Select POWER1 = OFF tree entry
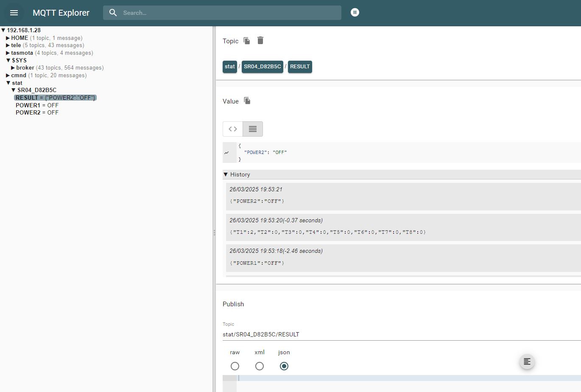Screen dimensions: 581x392 tap(37, 105)
